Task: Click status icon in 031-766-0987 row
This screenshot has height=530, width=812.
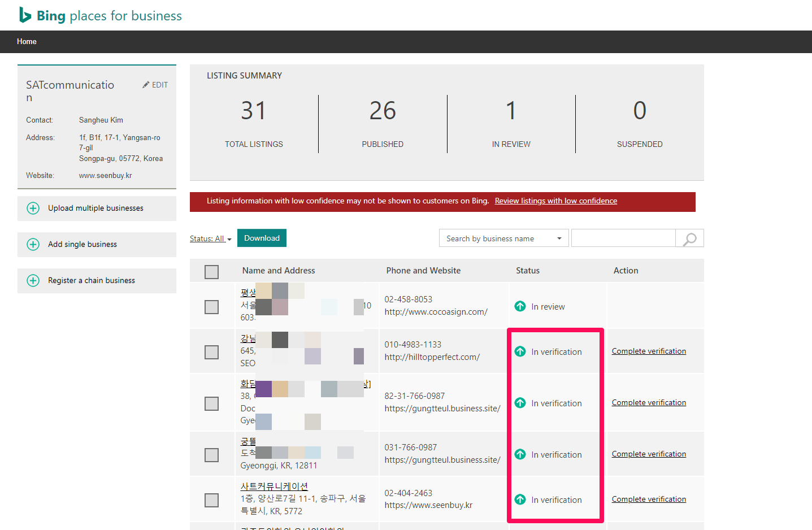Action: click(x=520, y=454)
